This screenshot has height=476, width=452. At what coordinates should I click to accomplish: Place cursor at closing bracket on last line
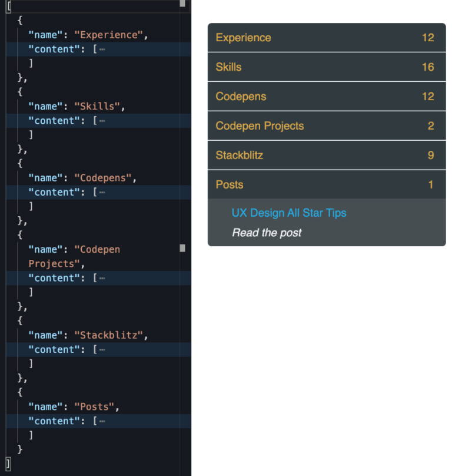tap(8, 464)
